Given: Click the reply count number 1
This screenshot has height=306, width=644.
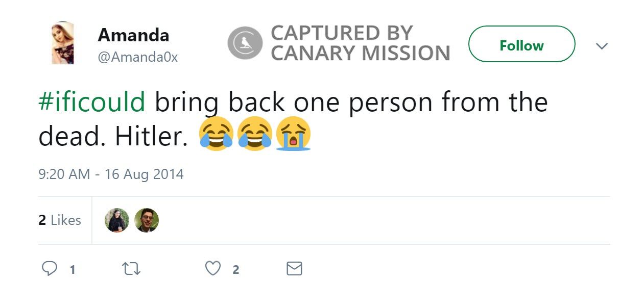Looking at the screenshot, I should 73,270.
